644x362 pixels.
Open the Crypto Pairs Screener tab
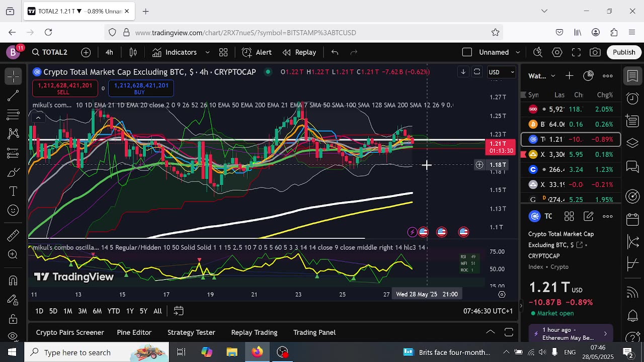[70, 332]
